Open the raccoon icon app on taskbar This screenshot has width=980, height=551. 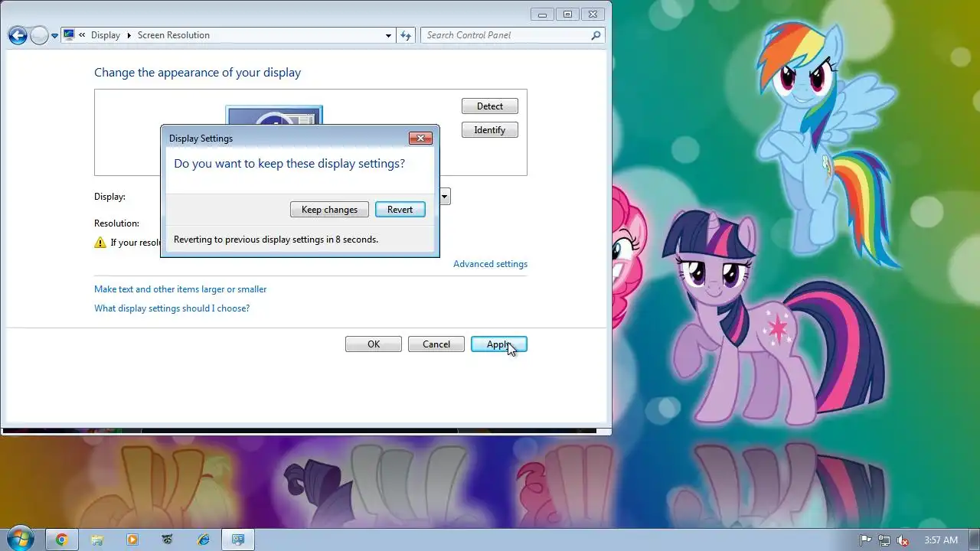[168, 540]
